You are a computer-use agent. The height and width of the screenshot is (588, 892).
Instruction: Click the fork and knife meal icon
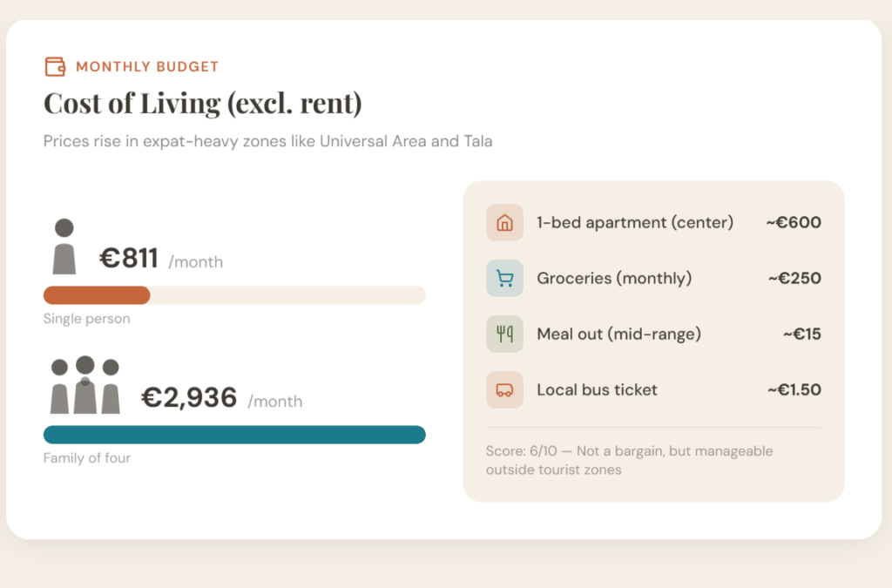coord(504,335)
